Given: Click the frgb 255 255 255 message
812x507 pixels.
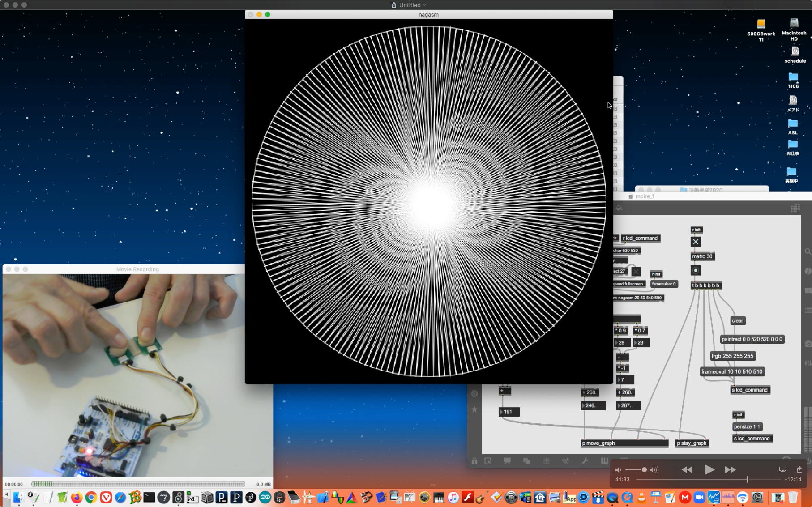Looking at the screenshot, I should 732,356.
